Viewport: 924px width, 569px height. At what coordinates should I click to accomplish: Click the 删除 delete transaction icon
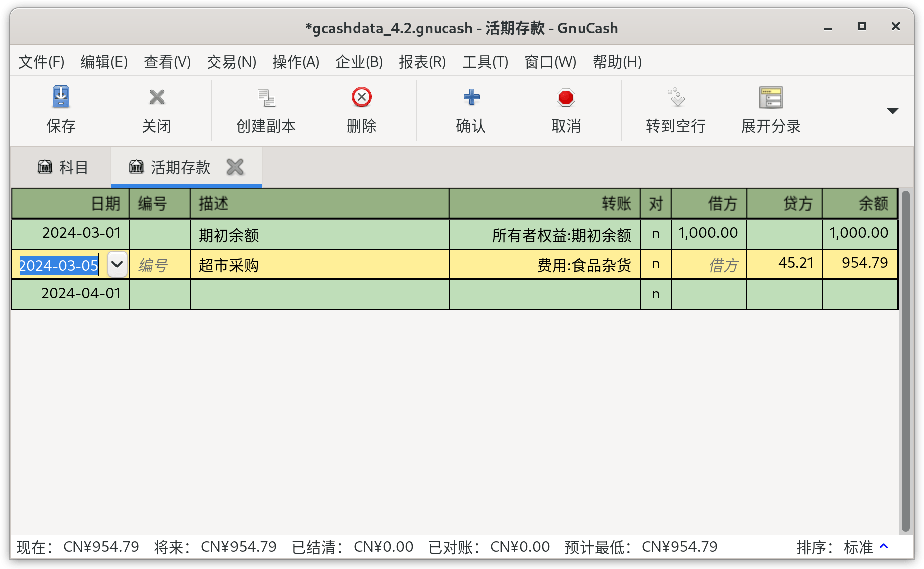362,97
